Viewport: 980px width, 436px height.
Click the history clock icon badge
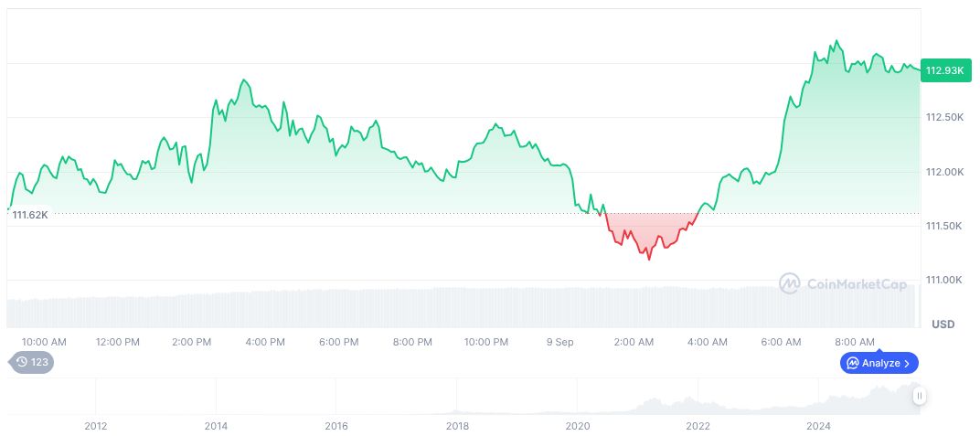(32, 362)
